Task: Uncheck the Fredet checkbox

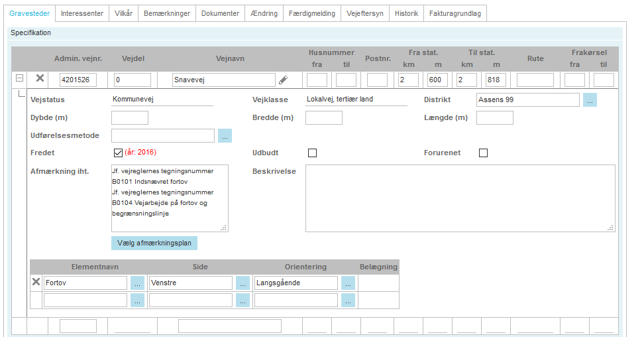Action: click(119, 153)
